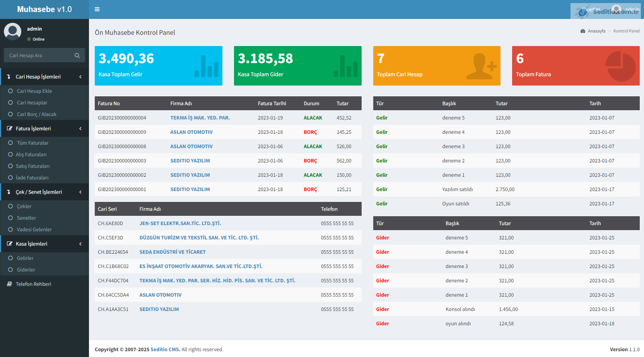
Task: Open the Tüm Faturalar menu item
Action: [32, 143]
